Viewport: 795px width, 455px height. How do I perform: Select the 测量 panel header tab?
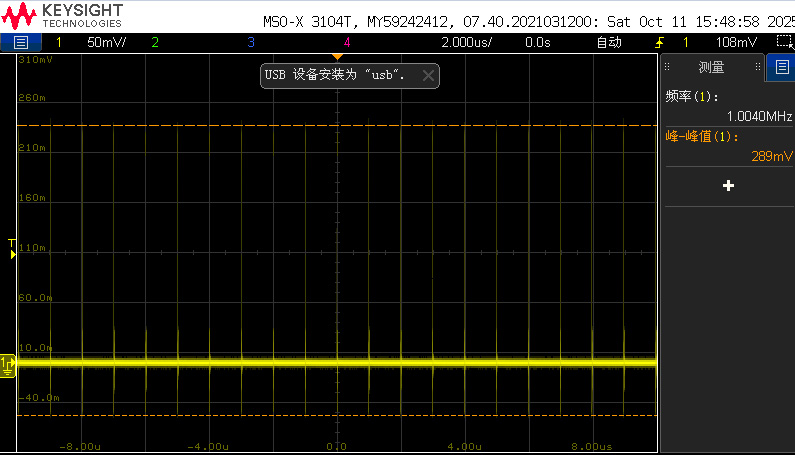(711, 68)
